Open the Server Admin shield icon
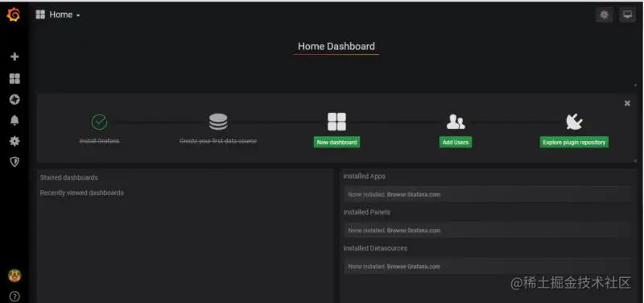Screen dimensions: 644x303 click(14, 162)
